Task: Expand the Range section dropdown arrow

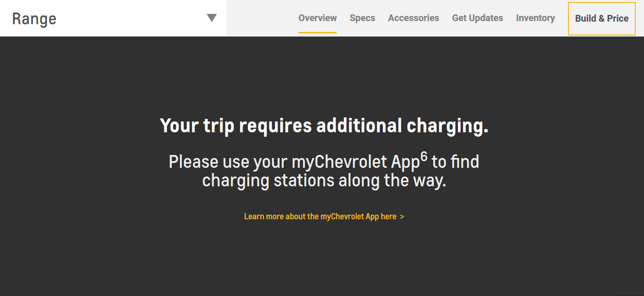Action: (212, 18)
